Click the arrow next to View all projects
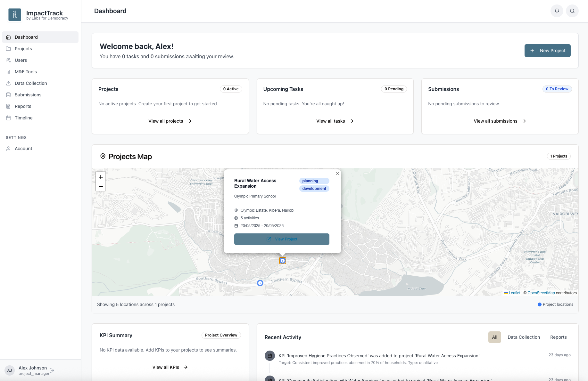Image resolution: width=588 pixels, height=381 pixels. (189, 121)
